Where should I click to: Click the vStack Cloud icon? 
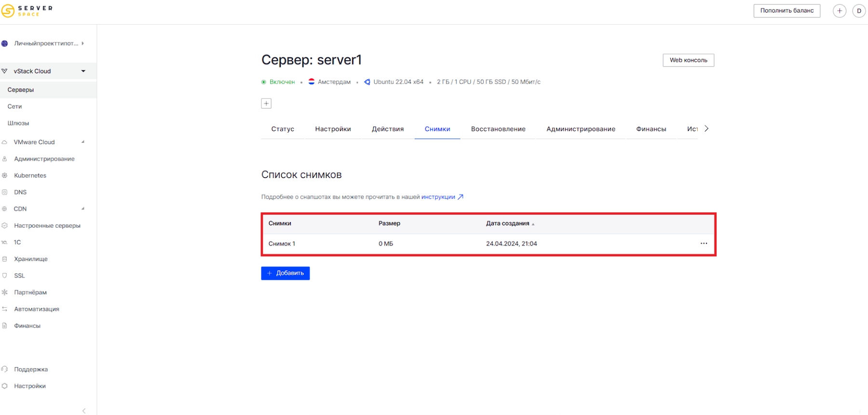4,71
